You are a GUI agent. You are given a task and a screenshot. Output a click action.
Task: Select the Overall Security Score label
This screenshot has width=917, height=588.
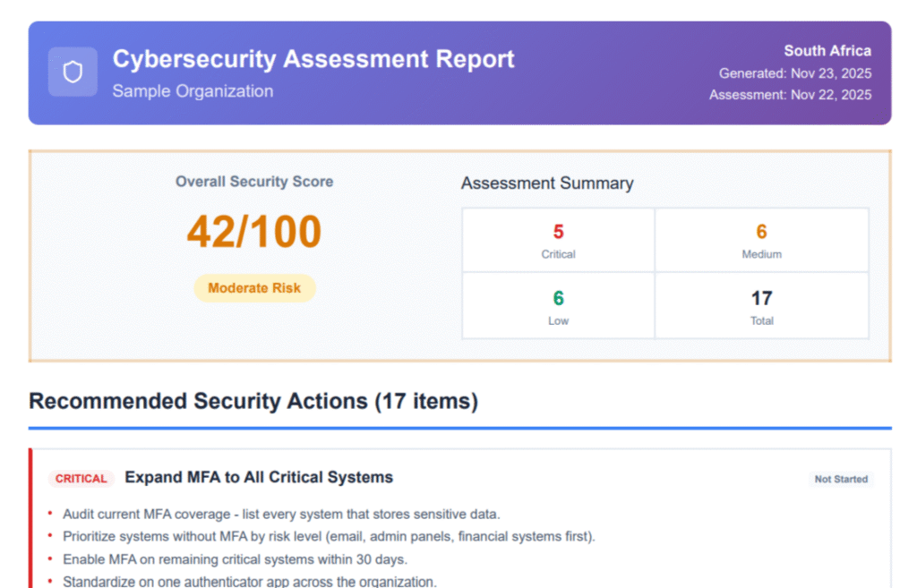point(254,182)
